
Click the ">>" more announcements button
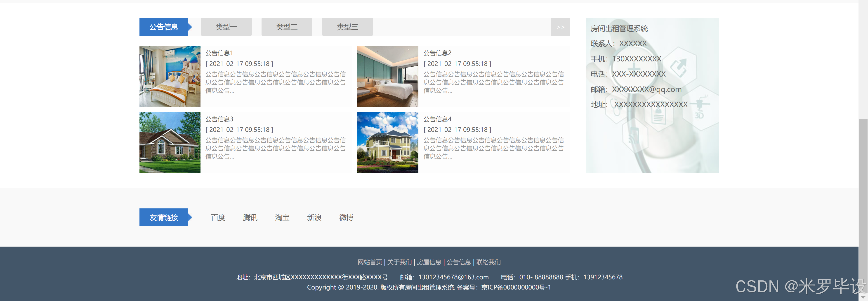point(560,27)
